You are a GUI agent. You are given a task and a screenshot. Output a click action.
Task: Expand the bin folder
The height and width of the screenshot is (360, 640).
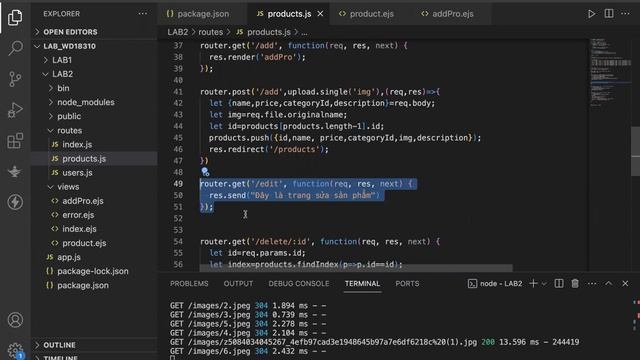94,88
